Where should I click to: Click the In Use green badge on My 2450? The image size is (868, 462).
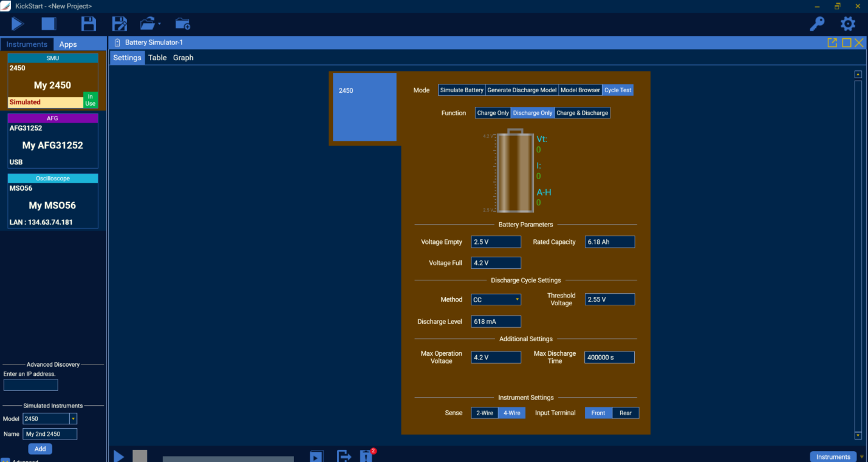pyautogui.click(x=91, y=100)
